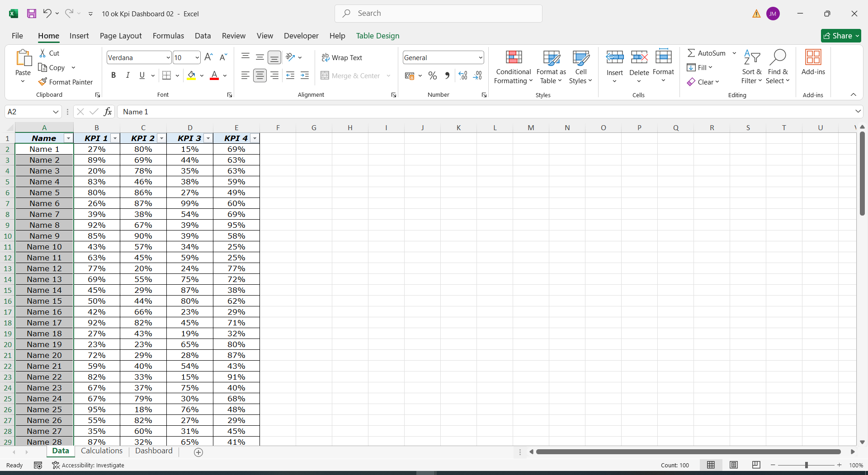Increase the cell indent
868x475 pixels.
[305, 75]
